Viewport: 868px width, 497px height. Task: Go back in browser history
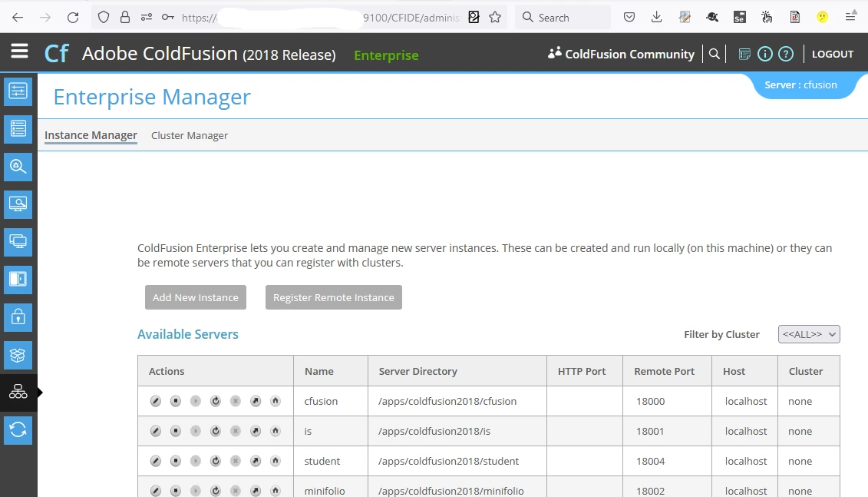pyautogui.click(x=18, y=17)
